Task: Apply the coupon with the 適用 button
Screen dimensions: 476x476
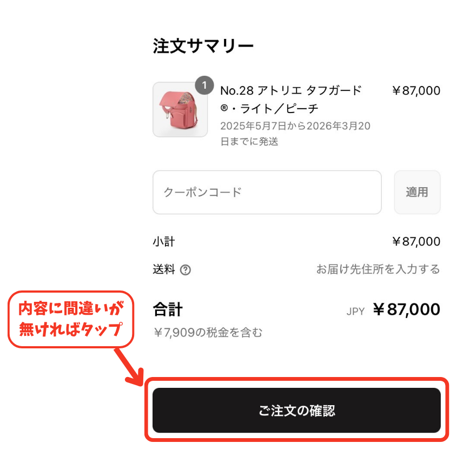Action: tap(417, 192)
